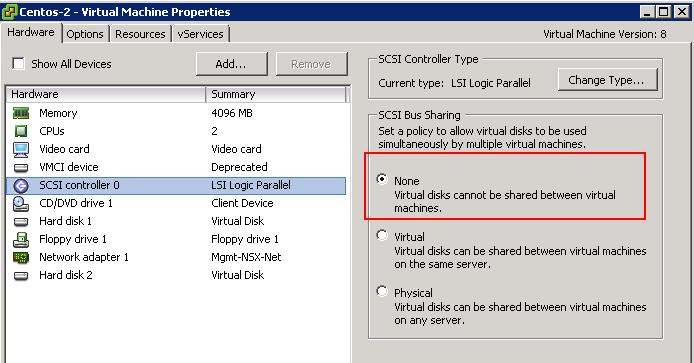Select the None bus sharing option
Viewport: 694px width, 363px height.
point(382,179)
